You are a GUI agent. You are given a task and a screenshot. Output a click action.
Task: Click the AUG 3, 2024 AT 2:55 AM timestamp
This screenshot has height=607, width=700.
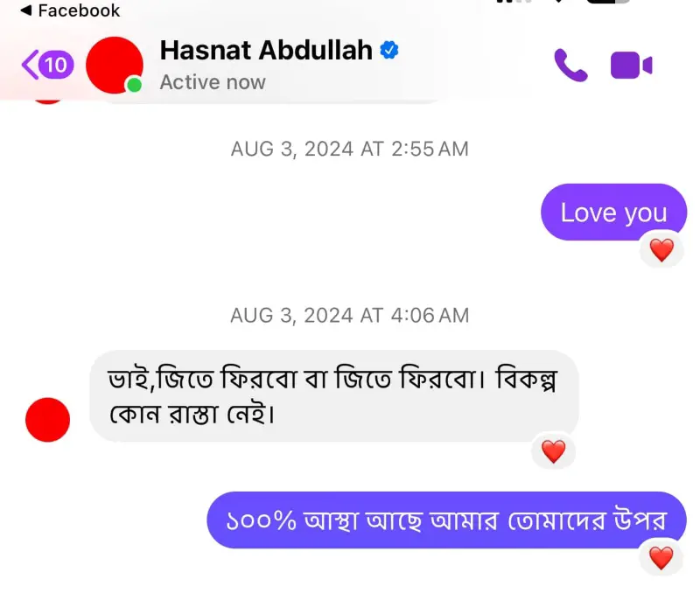point(349,149)
